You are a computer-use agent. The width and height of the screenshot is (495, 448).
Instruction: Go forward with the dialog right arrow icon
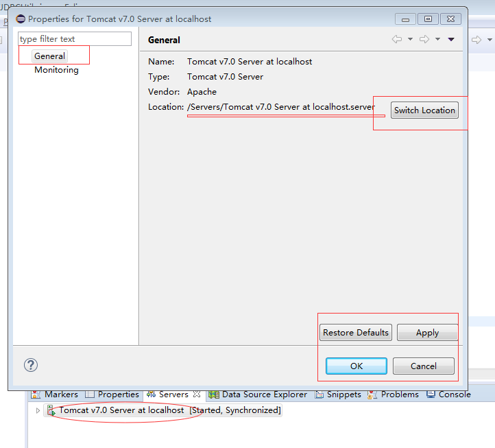tap(424, 39)
